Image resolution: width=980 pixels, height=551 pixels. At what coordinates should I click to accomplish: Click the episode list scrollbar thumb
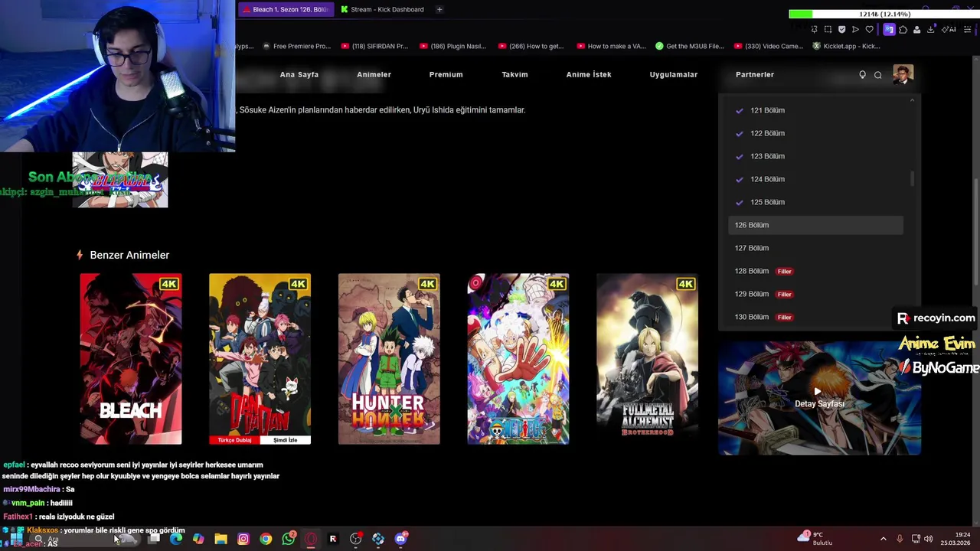[x=912, y=178]
